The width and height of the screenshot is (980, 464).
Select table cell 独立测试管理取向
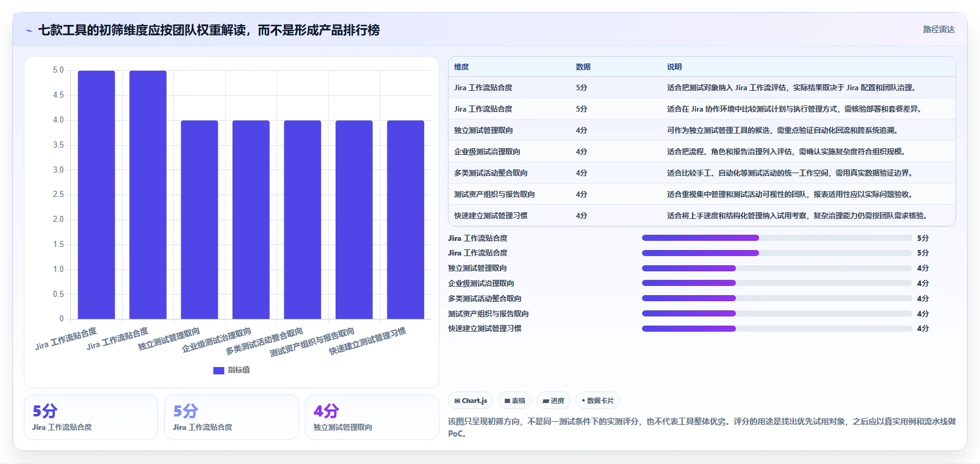[x=483, y=130]
